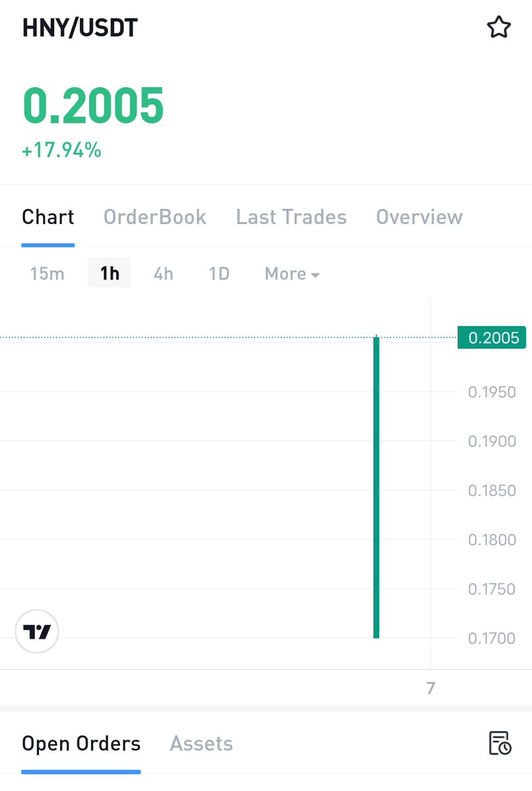Image resolution: width=532 pixels, height=791 pixels.
Task: Select the 1h chart interval
Action: tap(109, 273)
